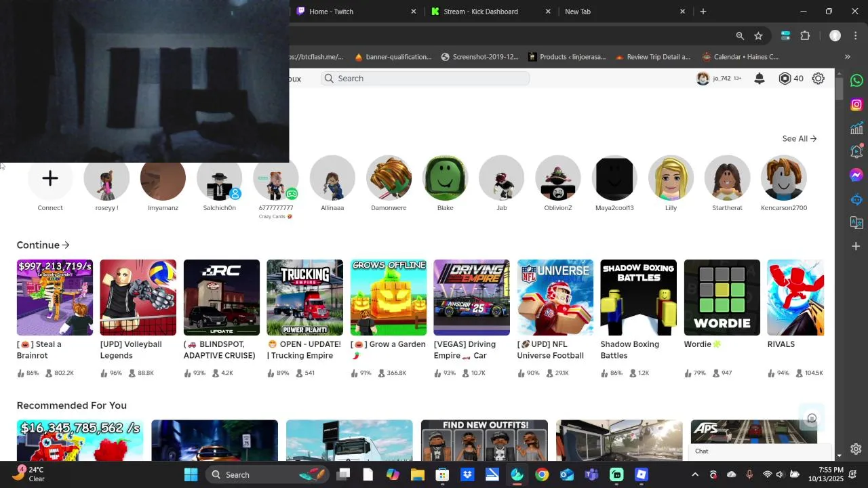Open friend Kencarson2700 avatar

pyautogui.click(x=784, y=178)
